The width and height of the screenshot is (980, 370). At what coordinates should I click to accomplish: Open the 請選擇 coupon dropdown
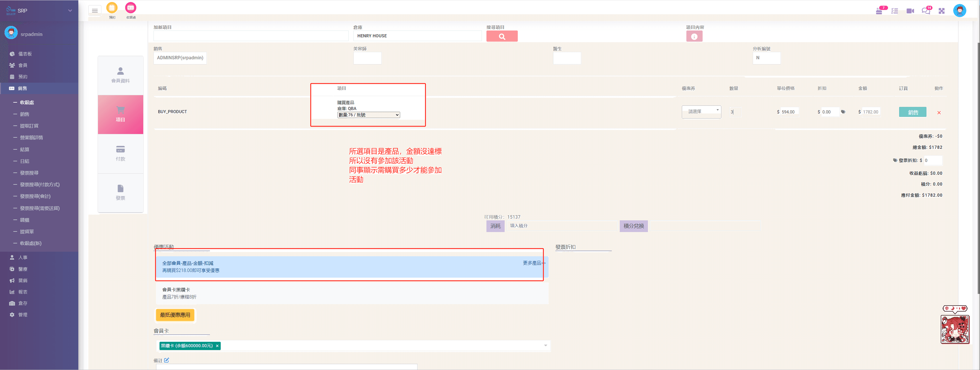coord(701,111)
